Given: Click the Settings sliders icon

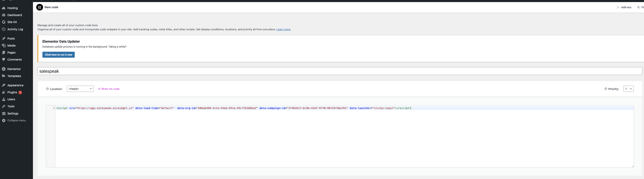Looking at the screenshot, I should pyautogui.click(x=4, y=113).
